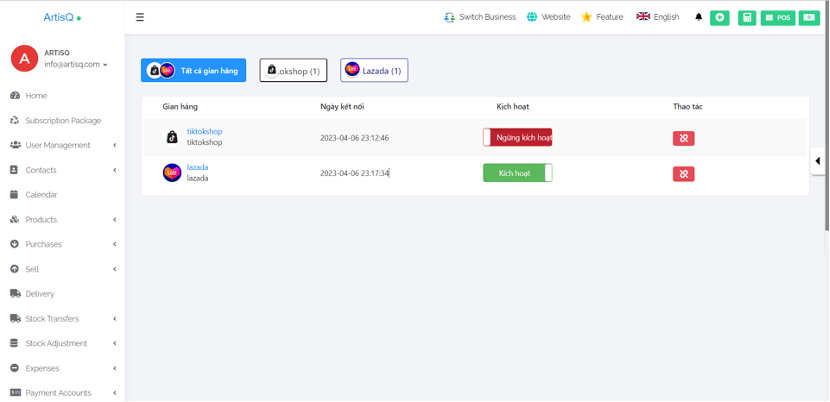Open the tiktokshop store link
This screenshot has height=402, width=830.
click(204, 131)
